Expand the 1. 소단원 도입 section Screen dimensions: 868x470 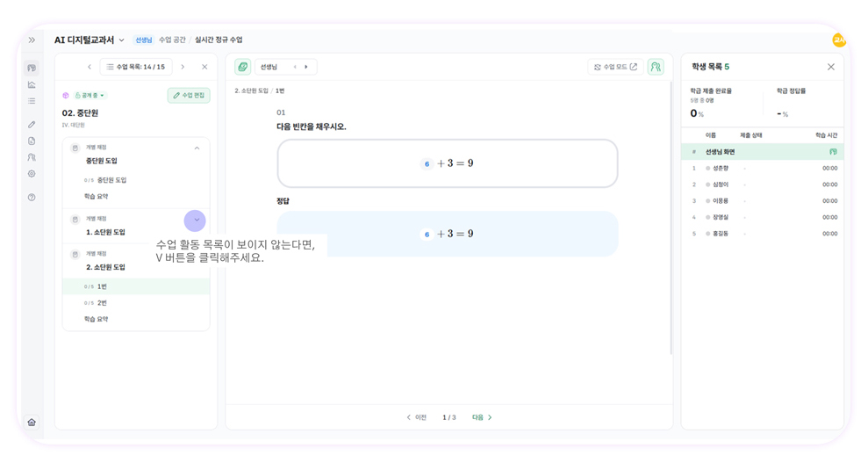point(195,221)
